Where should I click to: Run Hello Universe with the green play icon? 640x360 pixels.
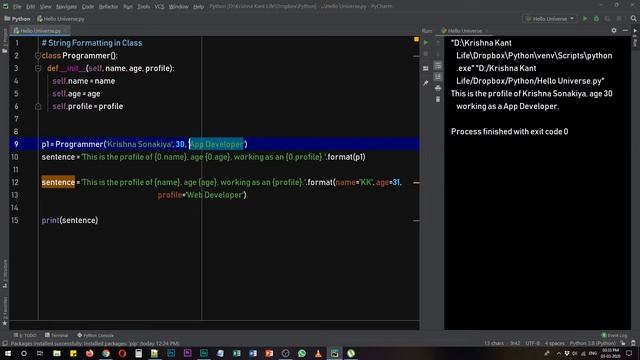[x=585, y=19]
